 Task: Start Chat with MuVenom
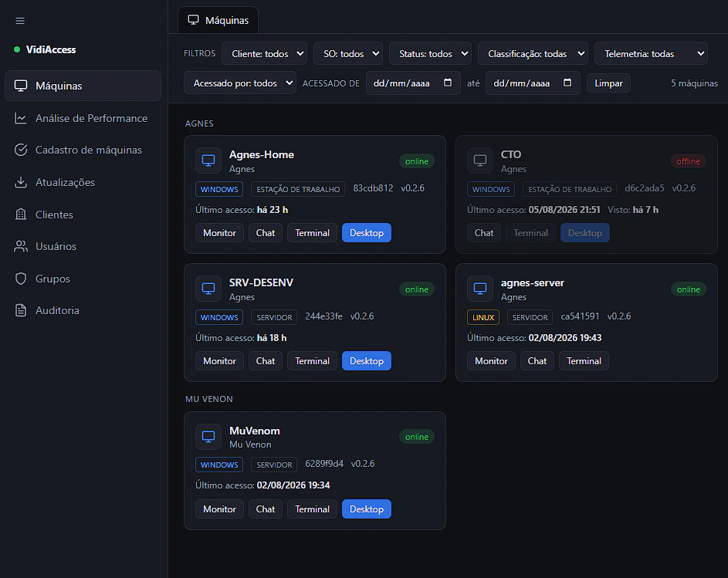point(266,509)
